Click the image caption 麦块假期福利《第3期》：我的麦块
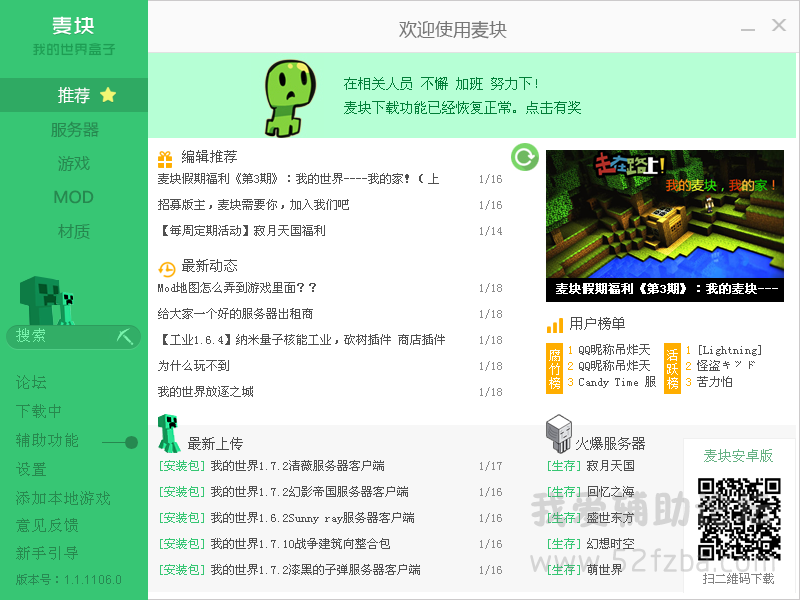Viewport: 800px width, 600px height. 665,289
